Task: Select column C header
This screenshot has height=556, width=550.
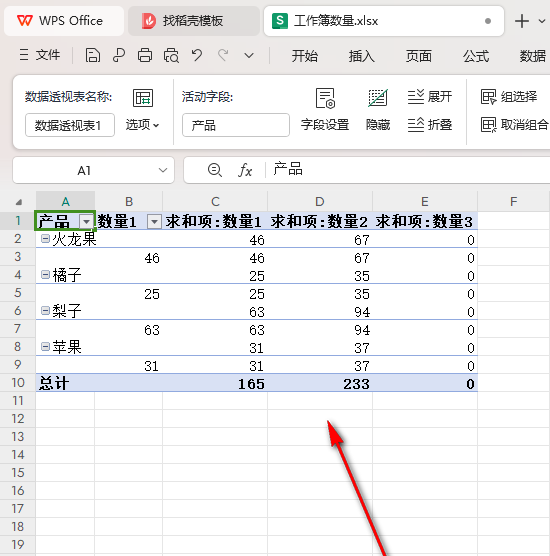Action: pyautogui.click(x=215, y=202)
